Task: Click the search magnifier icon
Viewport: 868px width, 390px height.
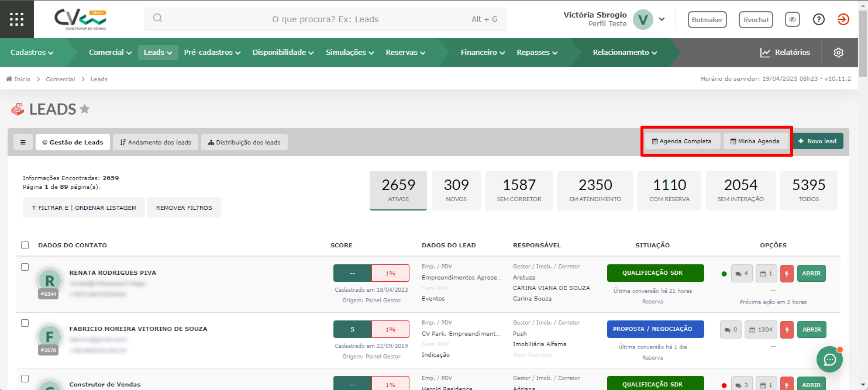Action: [x=157, y=18]
